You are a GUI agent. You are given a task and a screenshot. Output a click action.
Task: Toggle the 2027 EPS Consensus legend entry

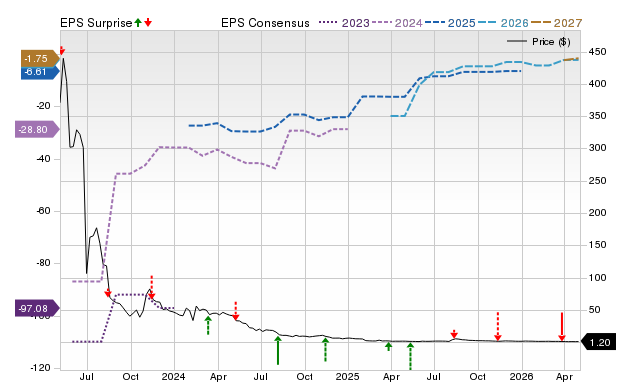[x=556, y=23]
